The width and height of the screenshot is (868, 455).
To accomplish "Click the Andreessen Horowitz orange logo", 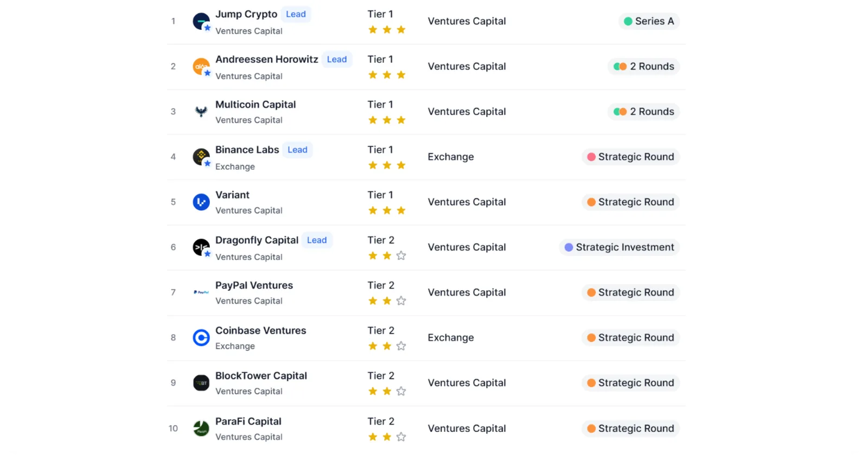I will 201,66.
